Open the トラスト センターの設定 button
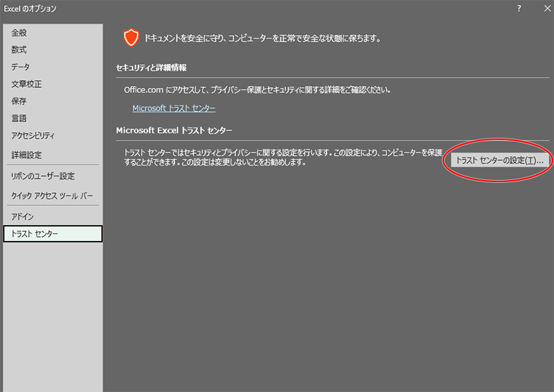This screenshot has width=554, height=392. click(x=499, y=160)
